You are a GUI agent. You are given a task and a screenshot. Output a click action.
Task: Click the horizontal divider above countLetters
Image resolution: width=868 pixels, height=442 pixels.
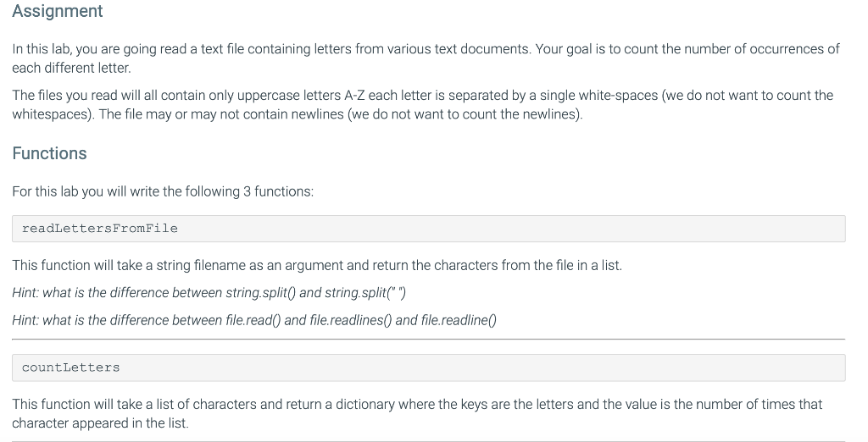(x=428, y=340)
